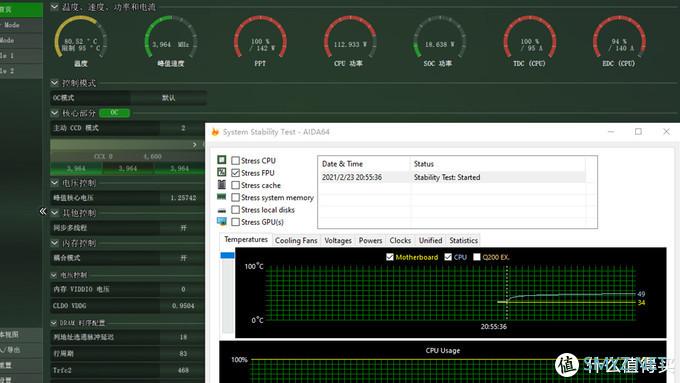680x383 pixels.
Task: Minimize the System Stability Test window
Action: click(x=611, y=131)
